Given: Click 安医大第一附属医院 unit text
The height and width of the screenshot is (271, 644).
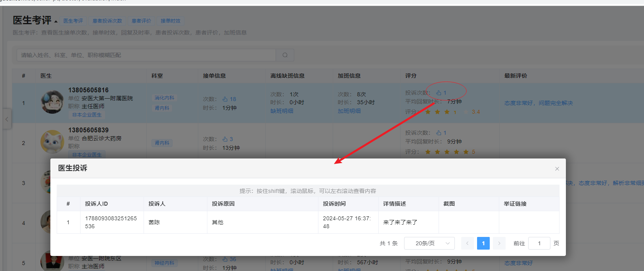Looking at the screenshot, I should tap(107, 98).
